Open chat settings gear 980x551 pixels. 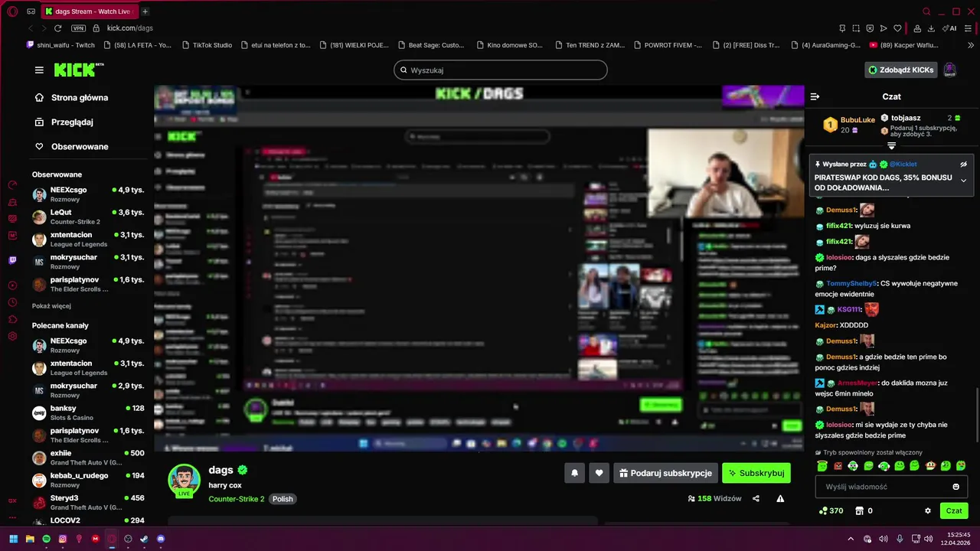pyautogui.click(x=928, y=510)
